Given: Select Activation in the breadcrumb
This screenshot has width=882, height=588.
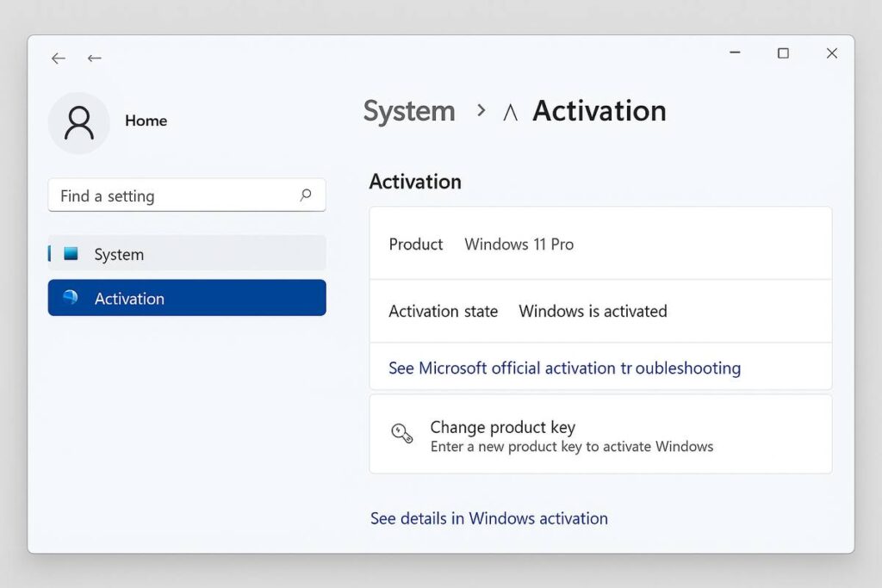Looking at the screenshot, I should coord(599,111).
